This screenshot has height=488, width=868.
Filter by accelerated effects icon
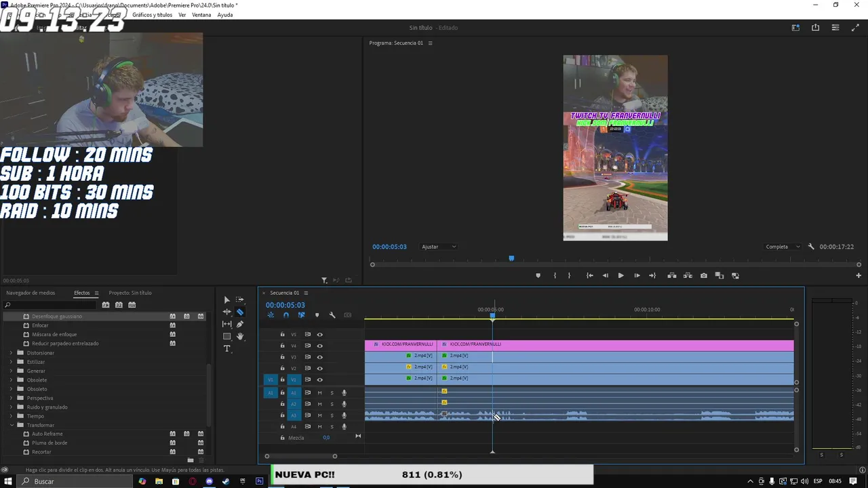pos(106,305)
